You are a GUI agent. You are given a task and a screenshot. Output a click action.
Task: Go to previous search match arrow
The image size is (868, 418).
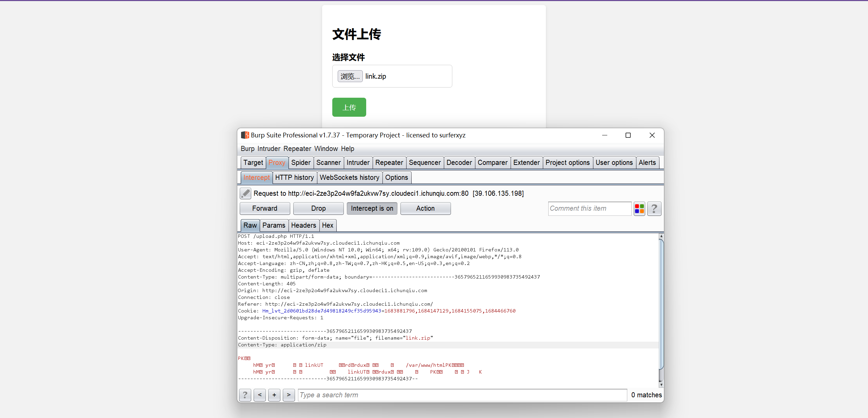click(x=260, y=395)
